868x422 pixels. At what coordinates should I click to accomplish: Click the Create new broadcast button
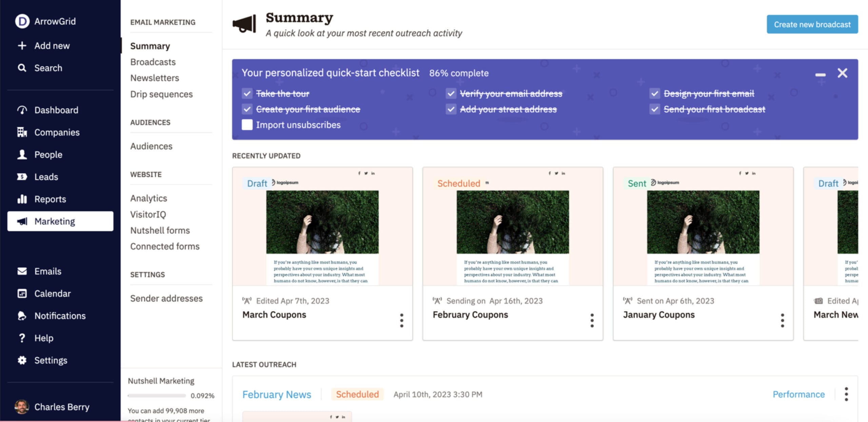coord(812,24)
